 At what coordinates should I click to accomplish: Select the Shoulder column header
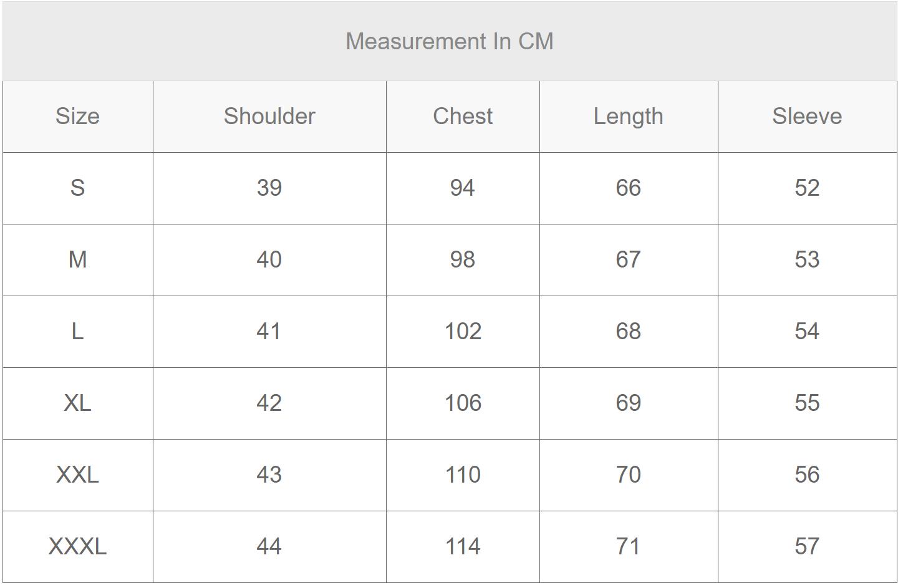269,116
